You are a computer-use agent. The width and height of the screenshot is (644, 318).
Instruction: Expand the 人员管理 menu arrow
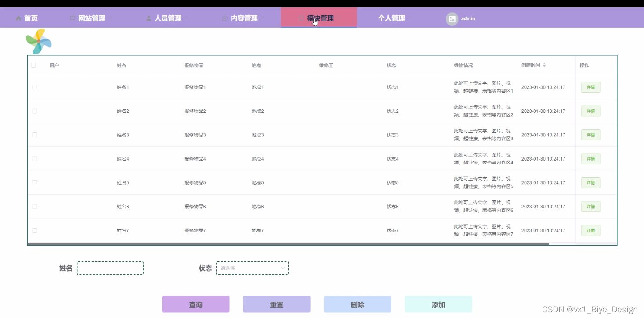pyautogui.click(x=187, y=18)
